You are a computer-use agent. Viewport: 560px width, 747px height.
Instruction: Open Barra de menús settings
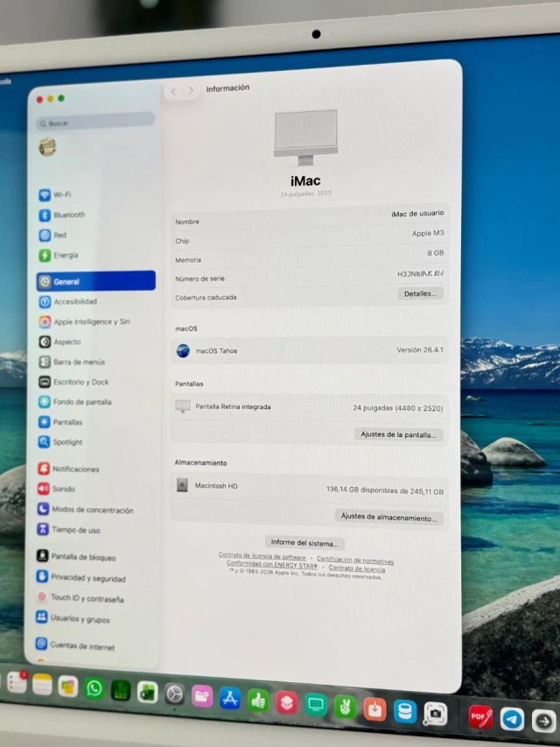coord(72,362)
